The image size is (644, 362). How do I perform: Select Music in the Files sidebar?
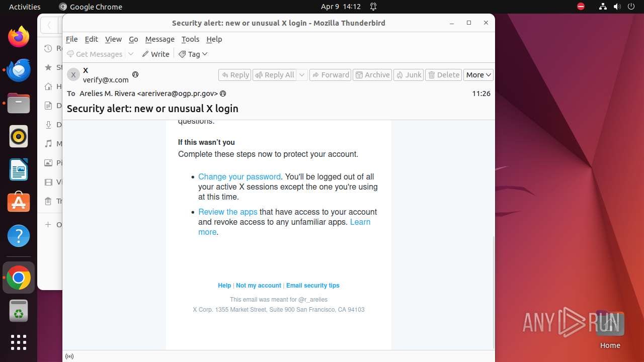53,144
